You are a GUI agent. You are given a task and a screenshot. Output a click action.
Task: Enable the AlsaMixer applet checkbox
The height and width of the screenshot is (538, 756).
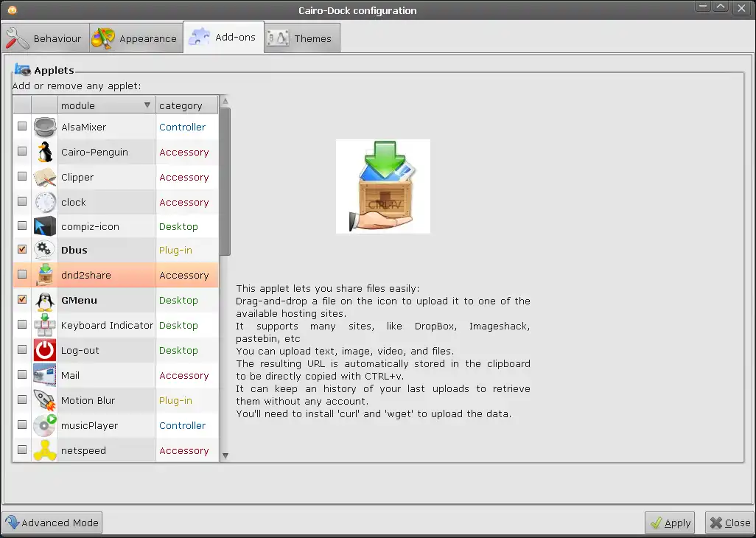click(x=22, y=126)
